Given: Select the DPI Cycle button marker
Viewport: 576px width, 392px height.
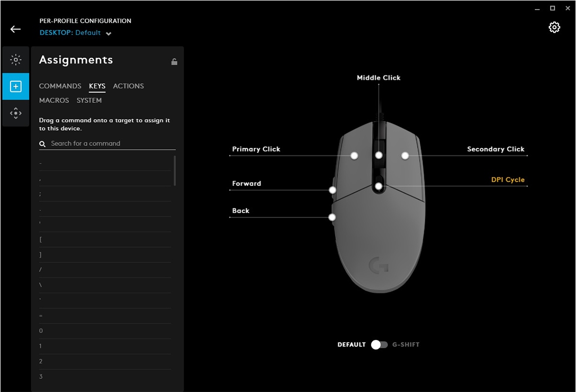Looking at the screenshot, I should tap(378, 187).
